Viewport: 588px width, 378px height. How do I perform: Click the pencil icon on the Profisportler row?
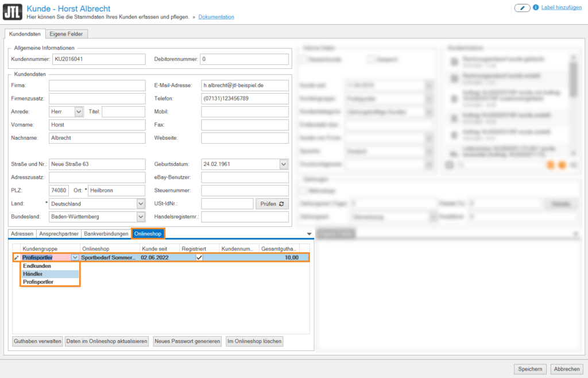click(x=16, y=258)
